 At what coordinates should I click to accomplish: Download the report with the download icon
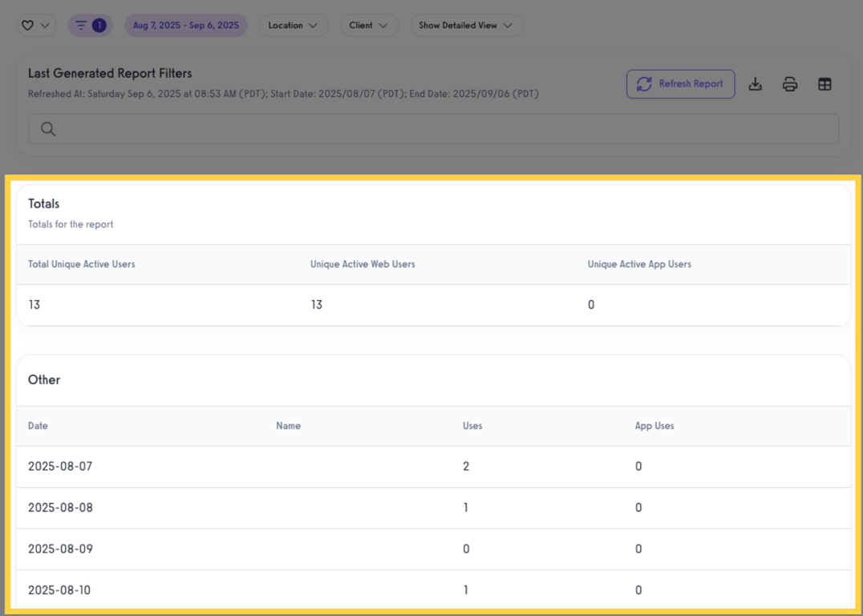[x=756, y=84]
